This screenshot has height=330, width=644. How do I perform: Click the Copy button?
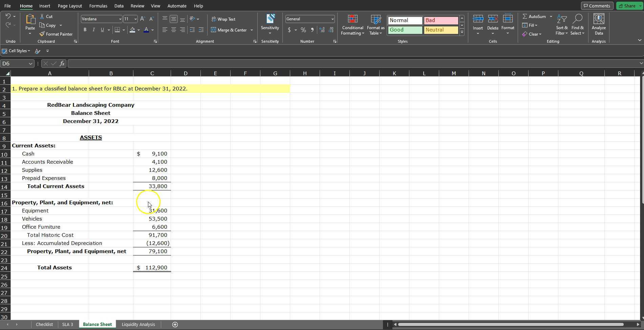tap(47, 25)
